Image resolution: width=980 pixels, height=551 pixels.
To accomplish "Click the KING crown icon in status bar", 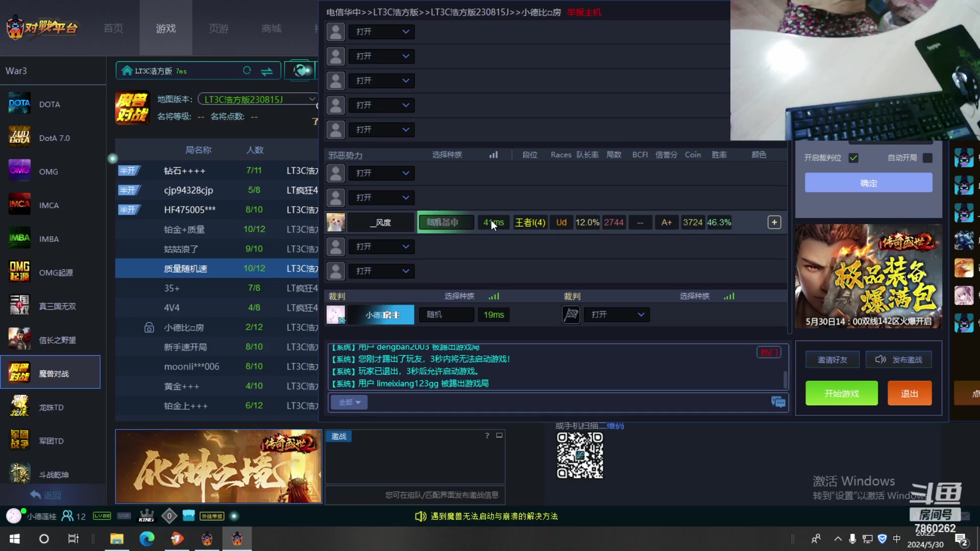I will coord(146,516).
